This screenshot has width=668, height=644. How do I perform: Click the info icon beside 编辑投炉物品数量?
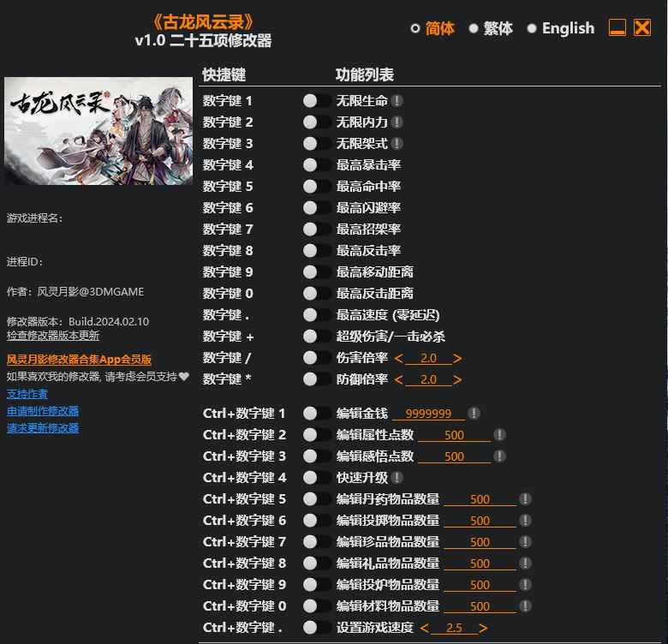pyautogui.click(x=525, y=584)
